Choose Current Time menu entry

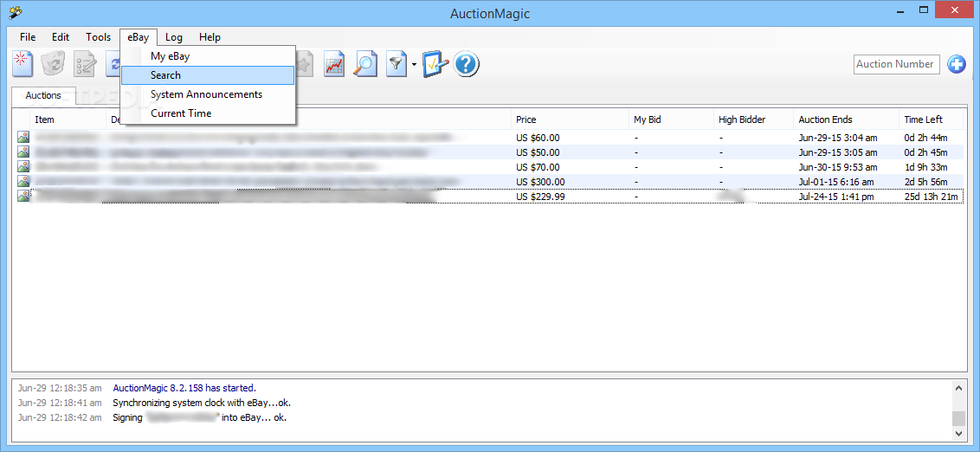(208, 113)
